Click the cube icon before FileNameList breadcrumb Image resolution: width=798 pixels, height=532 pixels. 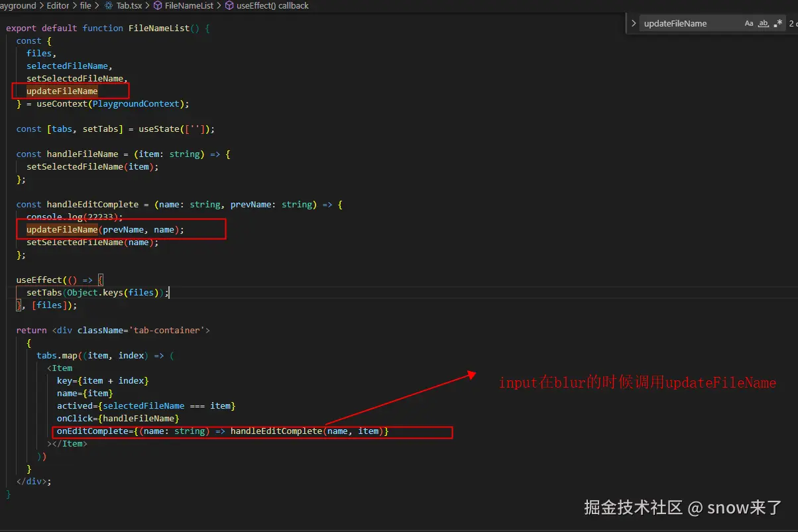[x=158, y=5]
